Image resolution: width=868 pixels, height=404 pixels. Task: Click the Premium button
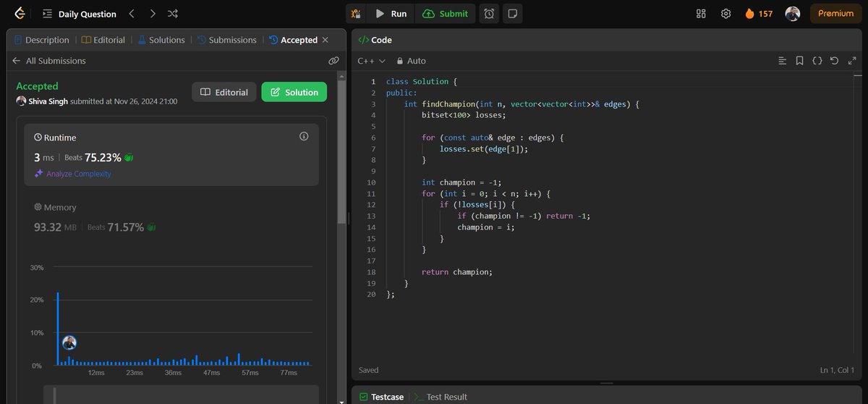tap(835, 14)
